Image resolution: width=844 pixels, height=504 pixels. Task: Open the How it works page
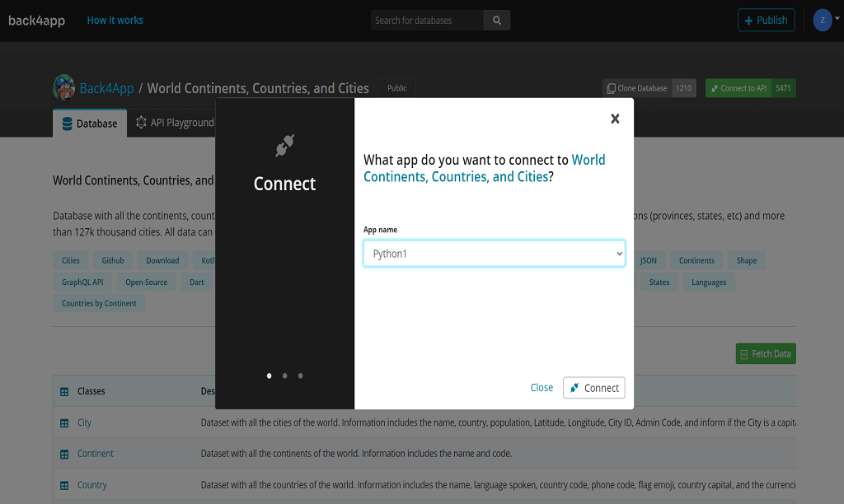(x=115, y=21)
